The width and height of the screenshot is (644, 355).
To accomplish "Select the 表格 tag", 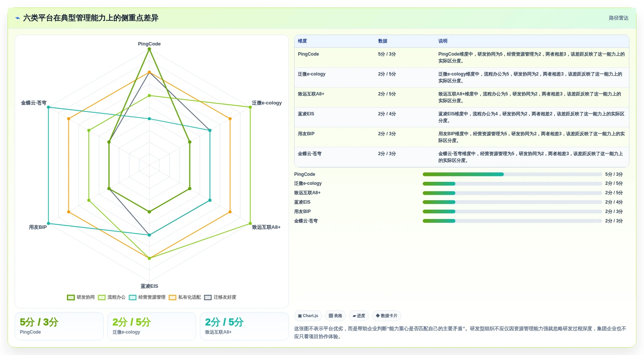I will (x=336, y=316).
